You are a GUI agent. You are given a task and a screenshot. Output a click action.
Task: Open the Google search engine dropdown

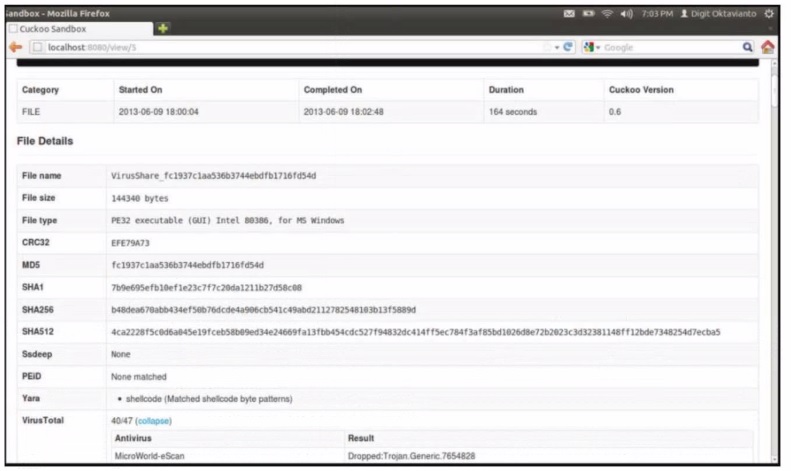[591, 47]
